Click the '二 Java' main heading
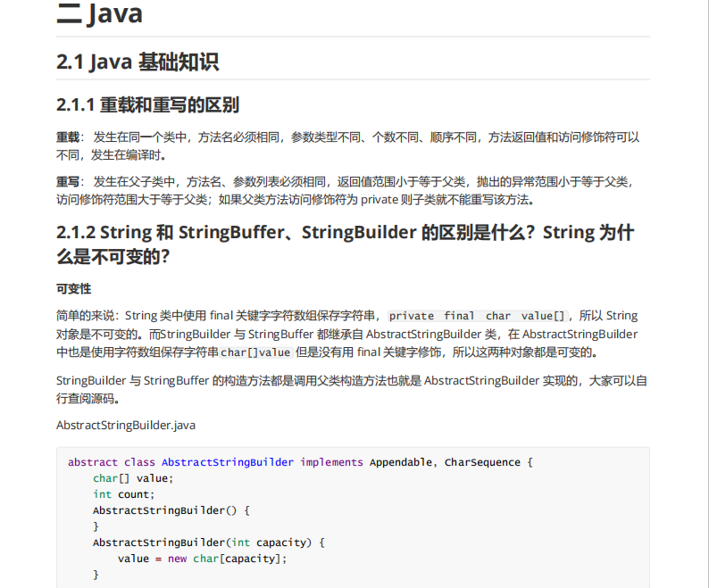The height and width of the screenshot is (588, 709). coord(99,13)
